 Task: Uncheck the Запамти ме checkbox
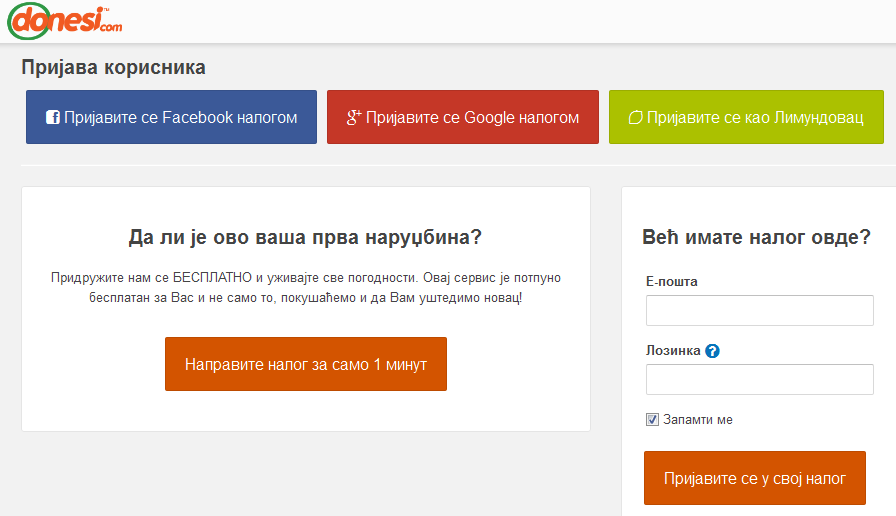coord(652,419)
